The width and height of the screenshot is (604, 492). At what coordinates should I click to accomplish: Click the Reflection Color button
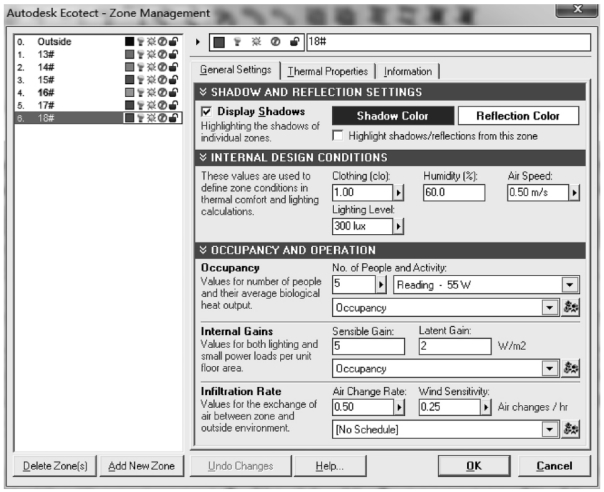click(x=518, y=116)
